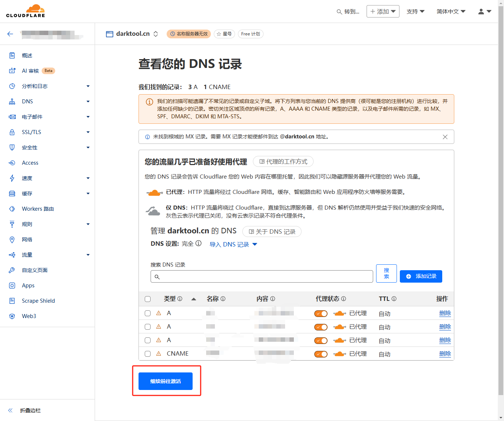Delete the first A record
The image size is (504, 421).
tap(445, 313)
